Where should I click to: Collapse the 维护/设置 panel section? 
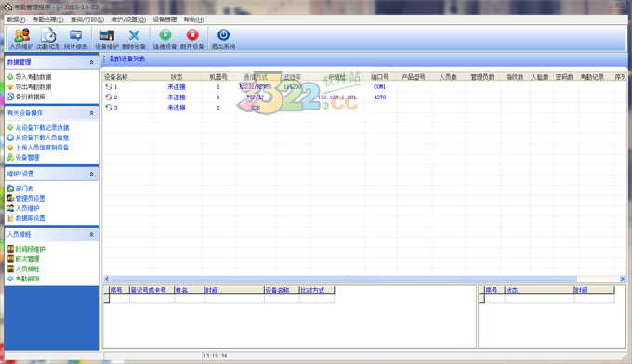tap(91, 174)
